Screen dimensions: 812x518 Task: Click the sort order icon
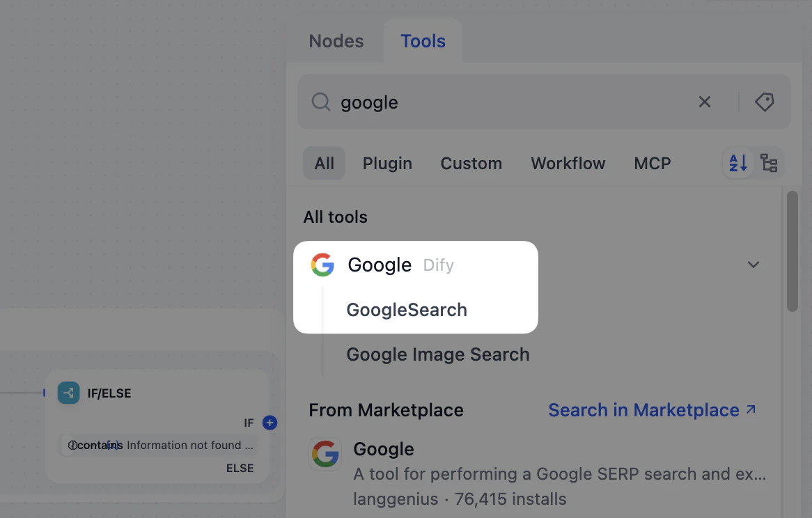pos(737,163)
